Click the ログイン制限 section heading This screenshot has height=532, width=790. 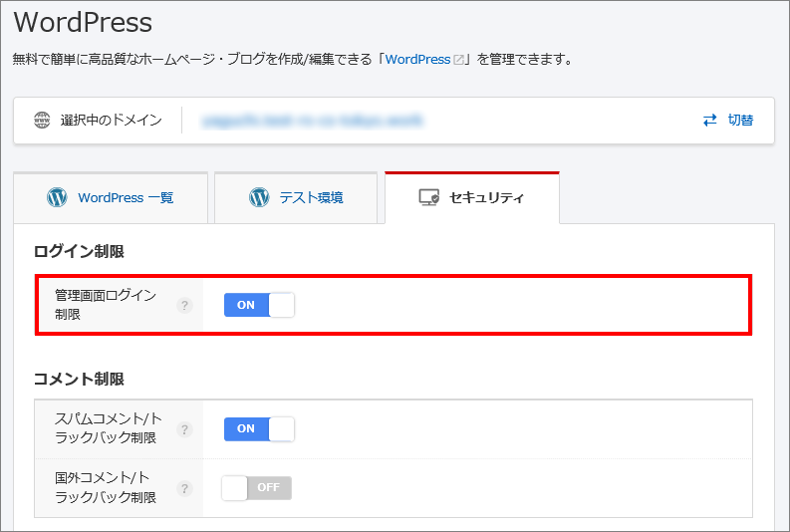(79, 251)
